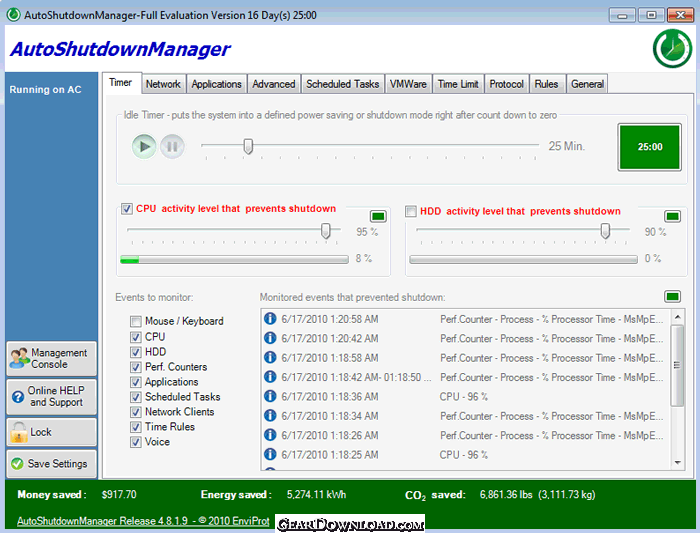Open the Scheduled Tasks tab
This screenshot has height=533, width=700.
[x=342, y=84]
